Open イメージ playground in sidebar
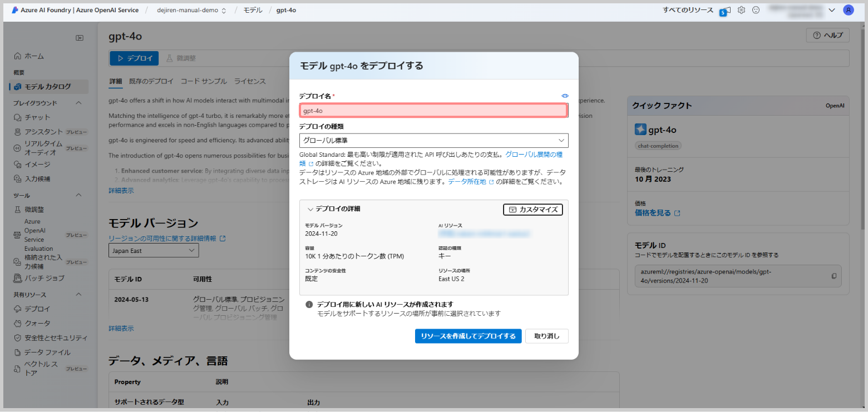 (37, 165)
